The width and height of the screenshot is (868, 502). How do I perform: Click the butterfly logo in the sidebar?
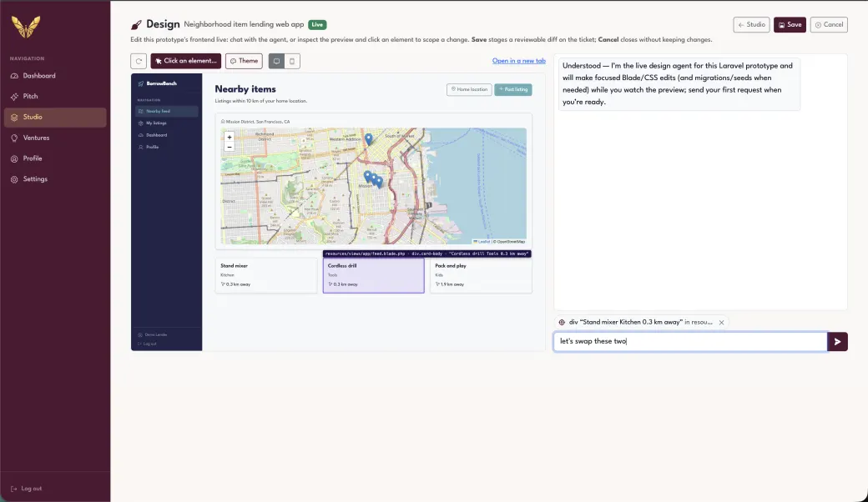26,27
